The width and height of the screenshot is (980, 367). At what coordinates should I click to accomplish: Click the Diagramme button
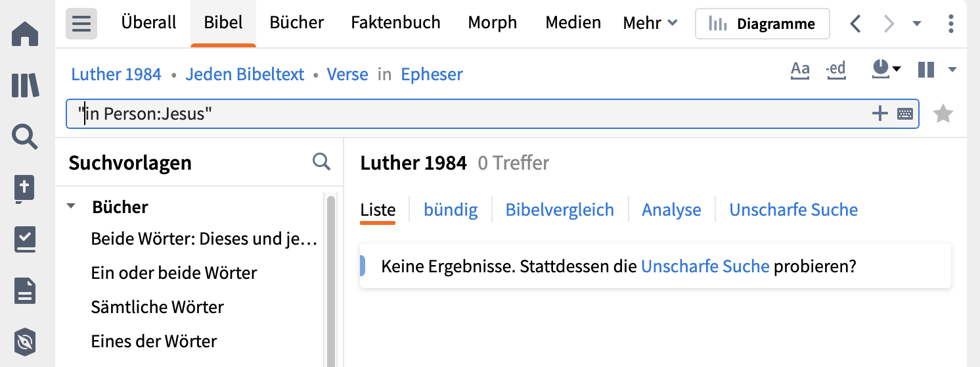coord(762,24)
